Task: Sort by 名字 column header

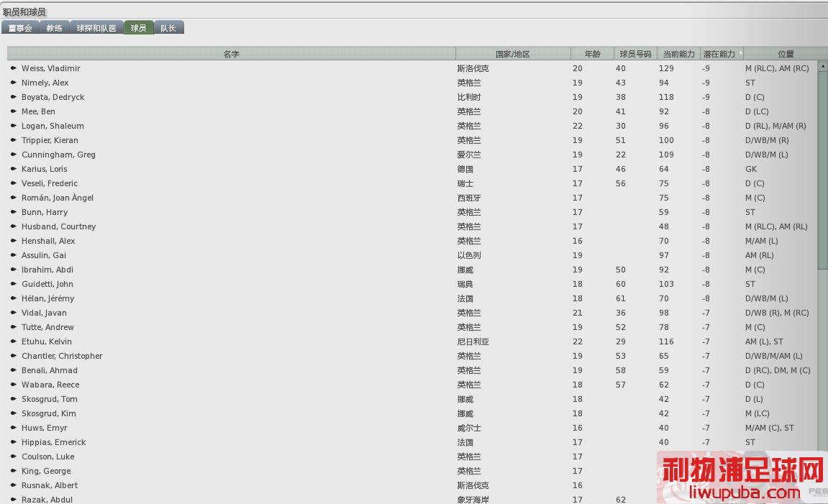Action: click(x=232, y=54)
